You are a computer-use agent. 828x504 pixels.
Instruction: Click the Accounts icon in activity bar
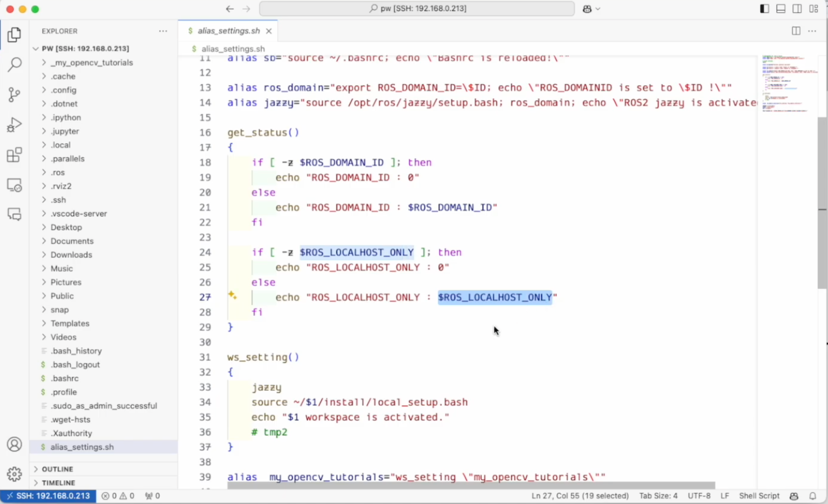[14, 444]
